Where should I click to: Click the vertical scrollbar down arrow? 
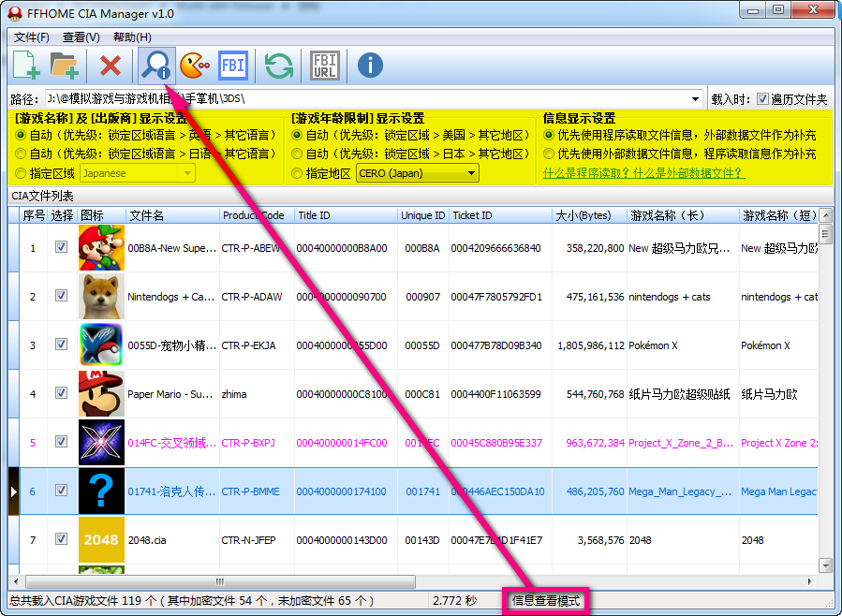(826, 565)
